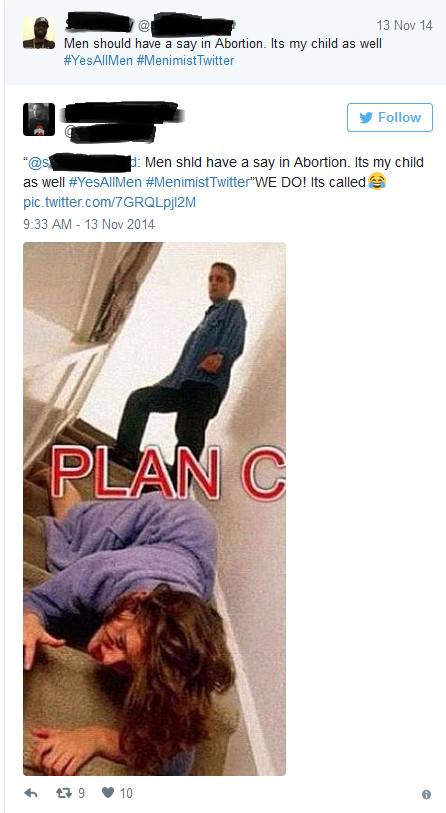Click the 13 Nov 14 date on parent tweet
This screenshot has height=813, width=446.
click(405, 25)
